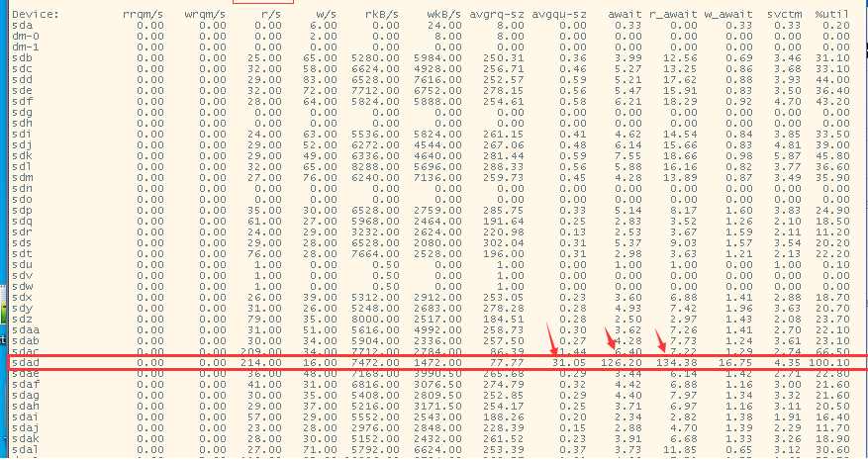Click sdk's %util value 45.80
The image size is (868, 460).
tap(834, 154)
